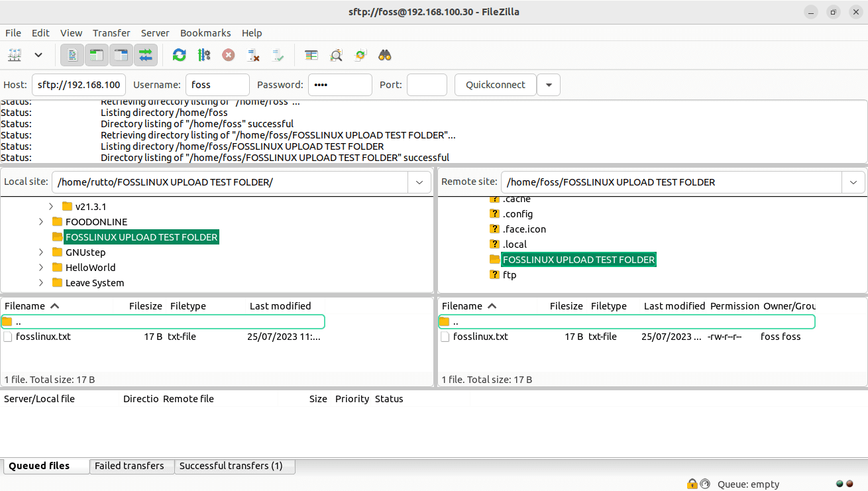Select the .local folder in remote tree
Viewport: 868px width, 491px height.
point(515,245)
